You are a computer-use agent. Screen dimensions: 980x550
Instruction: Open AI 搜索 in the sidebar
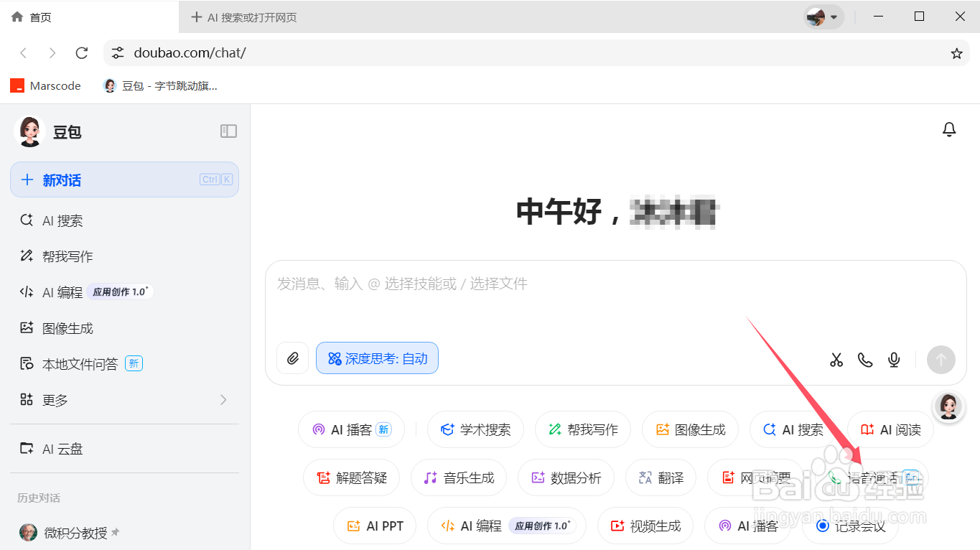124,220
